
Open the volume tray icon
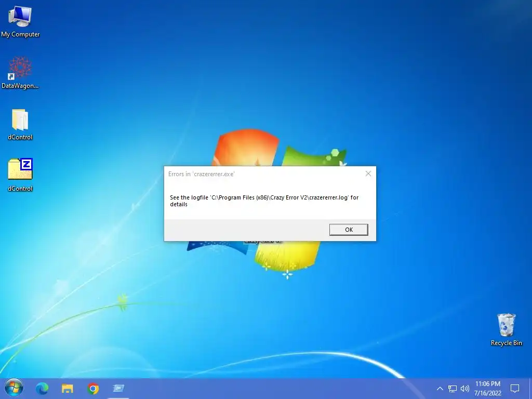click(465, 389)
